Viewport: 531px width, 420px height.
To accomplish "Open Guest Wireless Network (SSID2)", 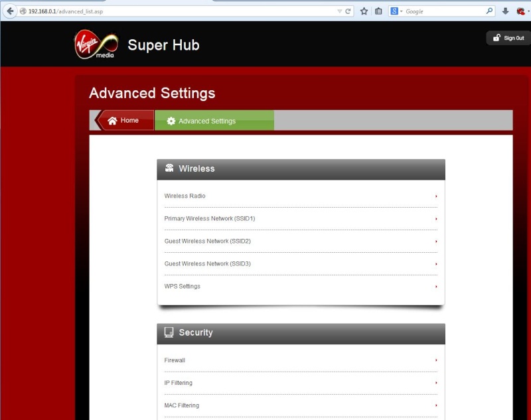I will (301, 242).
